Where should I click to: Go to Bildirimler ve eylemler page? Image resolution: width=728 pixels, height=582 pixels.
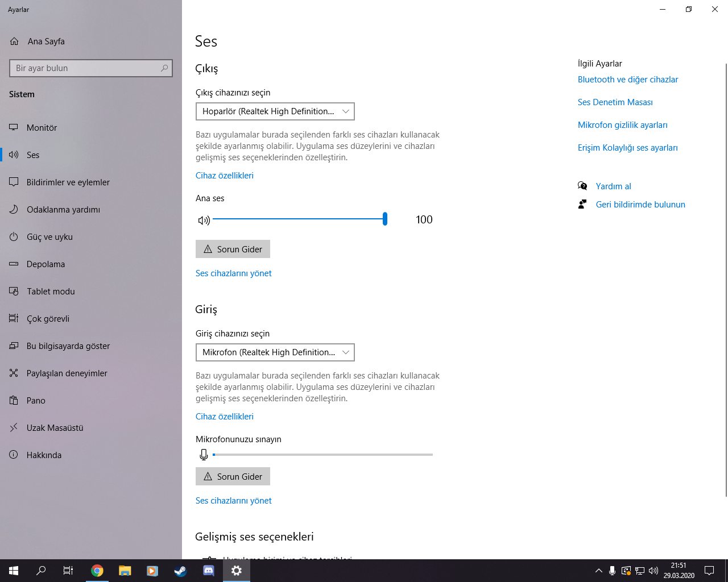91,182
